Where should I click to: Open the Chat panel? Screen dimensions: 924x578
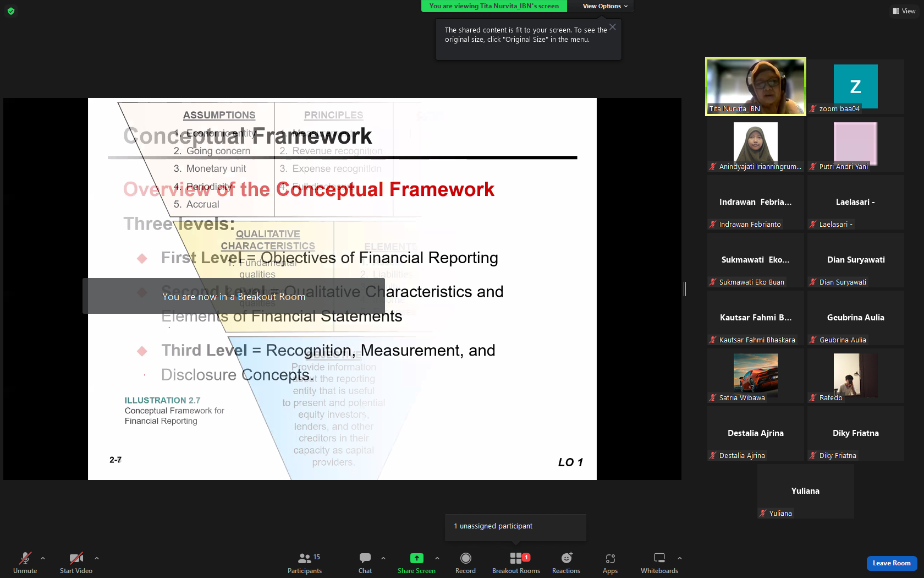[365, 563]
